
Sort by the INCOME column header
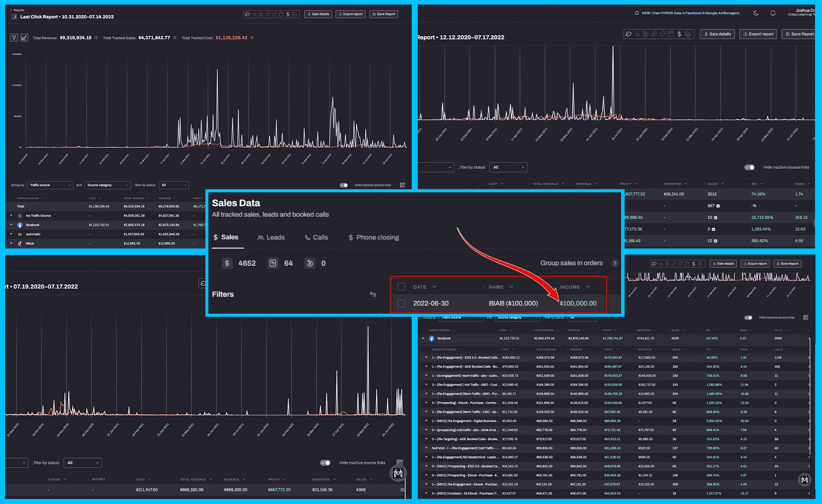click(570, 287)
